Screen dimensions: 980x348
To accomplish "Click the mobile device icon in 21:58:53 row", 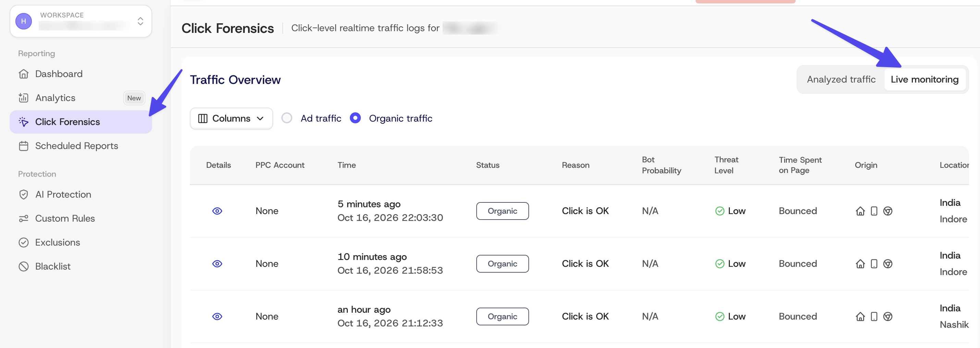I will (874, 263).
